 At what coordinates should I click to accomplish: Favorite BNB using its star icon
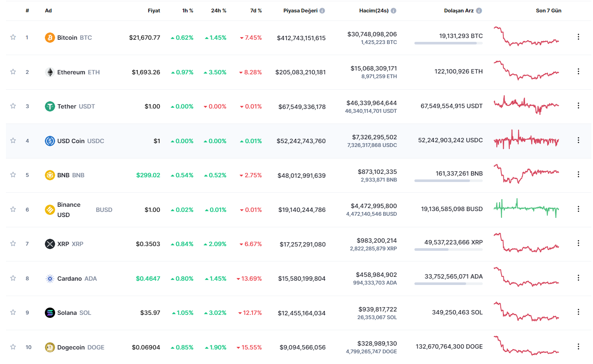13,175
